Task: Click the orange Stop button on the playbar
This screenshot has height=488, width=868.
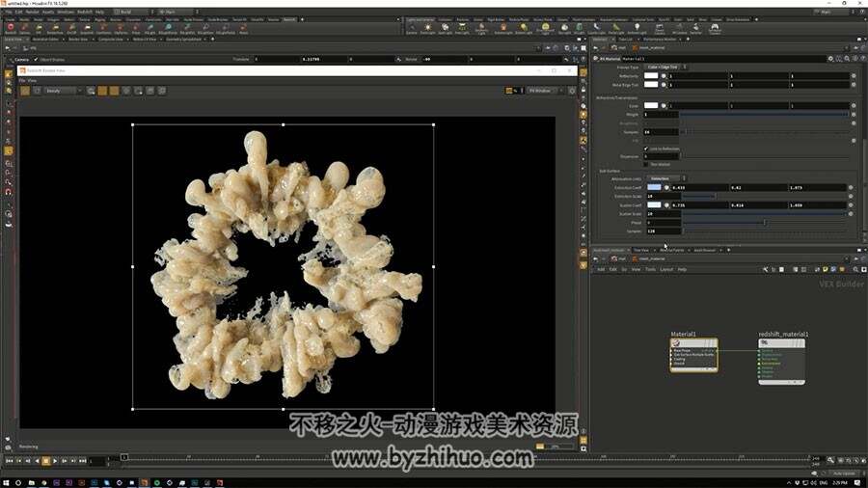Action: [x=46, y=460]
